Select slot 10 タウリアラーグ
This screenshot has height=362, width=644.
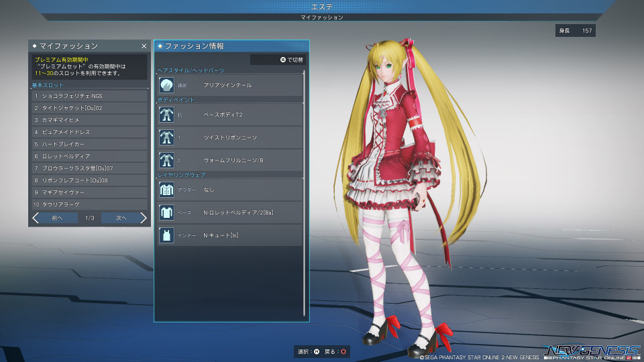[89, 204]
